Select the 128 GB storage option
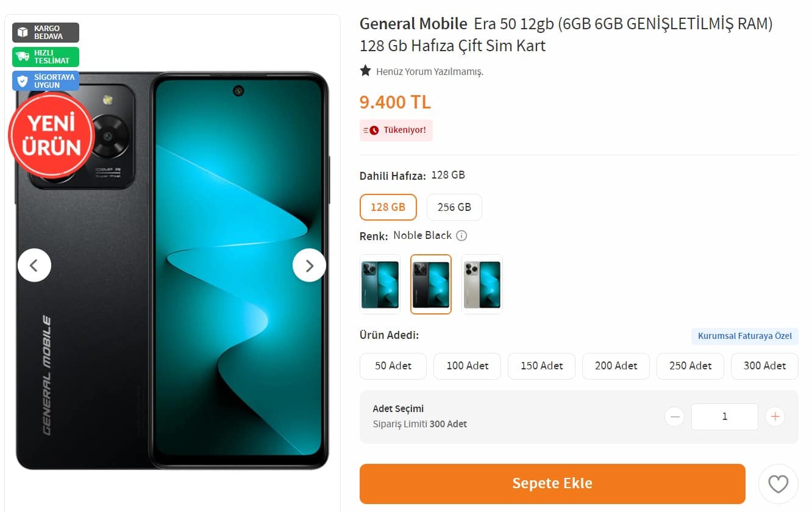Image resolution: width=812 pixels, height=512 pixels. tap(388, 207)
